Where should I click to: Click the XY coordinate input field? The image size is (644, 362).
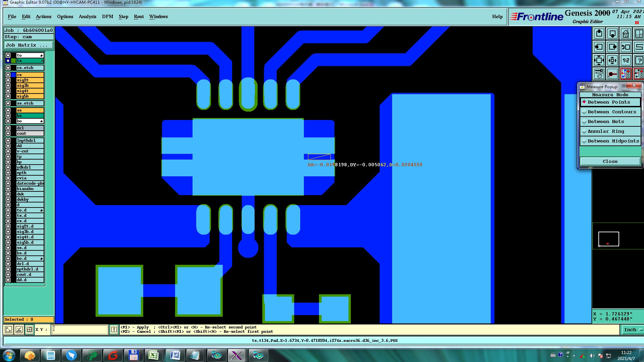(80, 329)
